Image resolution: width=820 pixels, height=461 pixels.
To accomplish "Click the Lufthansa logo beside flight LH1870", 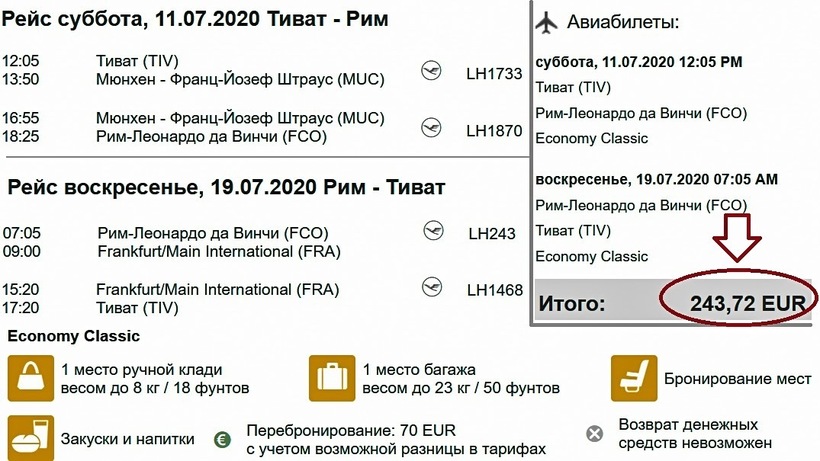I will click(x=431, y=127).
